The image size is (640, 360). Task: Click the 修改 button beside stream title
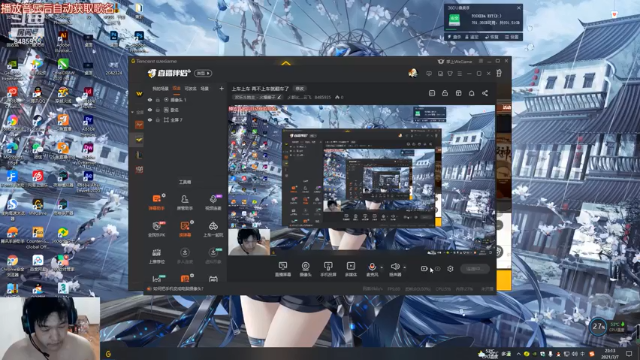(x=300, y=89)
